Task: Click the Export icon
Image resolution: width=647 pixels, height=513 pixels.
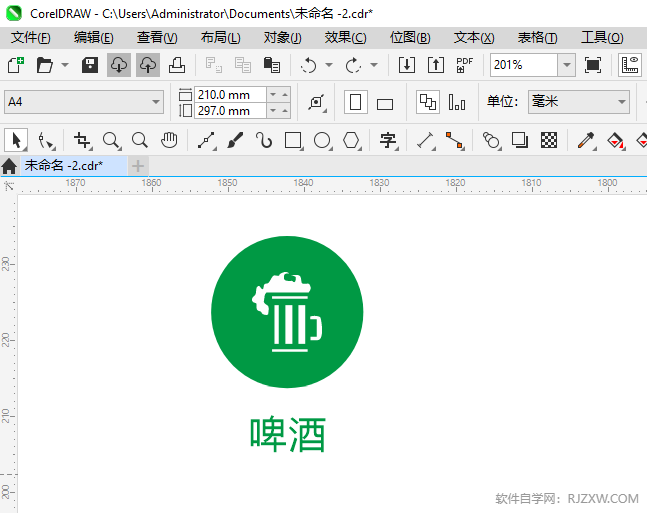Action: click(436, 65)
